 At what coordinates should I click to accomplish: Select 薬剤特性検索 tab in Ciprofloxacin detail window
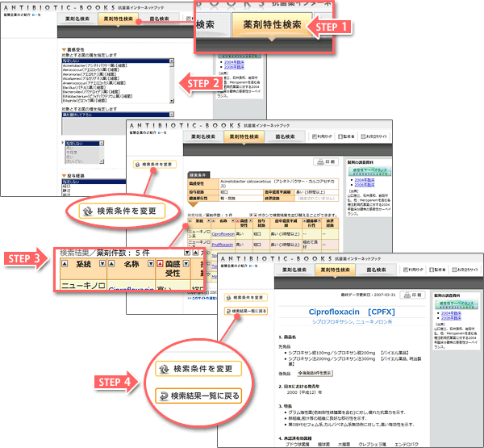tap(336, 270)
